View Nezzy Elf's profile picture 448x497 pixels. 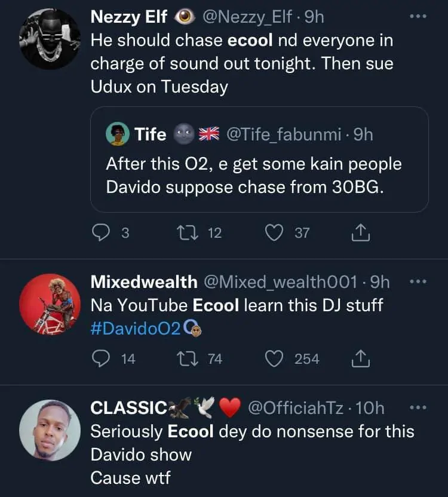tap(50, 39)
